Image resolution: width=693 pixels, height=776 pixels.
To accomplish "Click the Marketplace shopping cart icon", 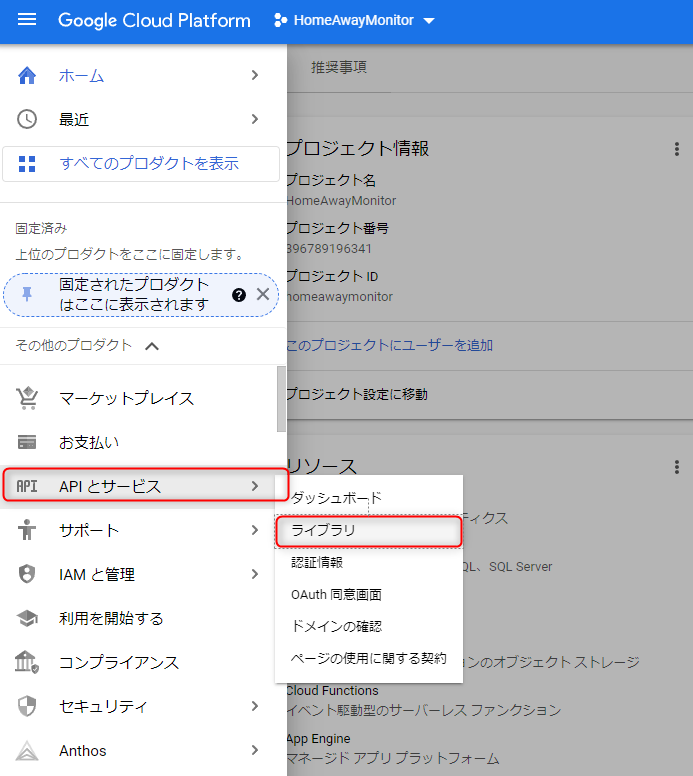I will [27, 398].
